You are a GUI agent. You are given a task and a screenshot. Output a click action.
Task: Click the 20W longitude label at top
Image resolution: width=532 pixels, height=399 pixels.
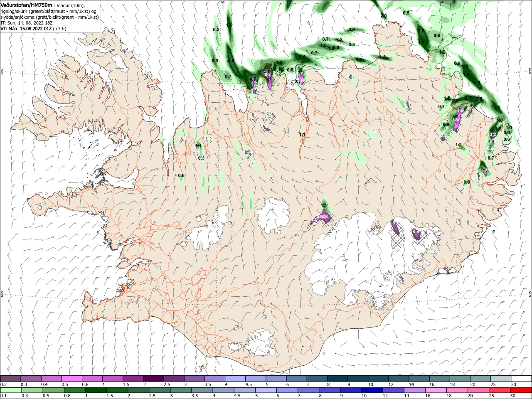[221, 2]
